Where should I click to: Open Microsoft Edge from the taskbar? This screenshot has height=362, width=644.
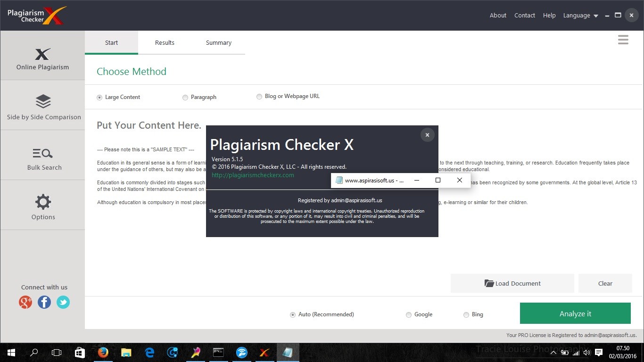coord(149,353)
